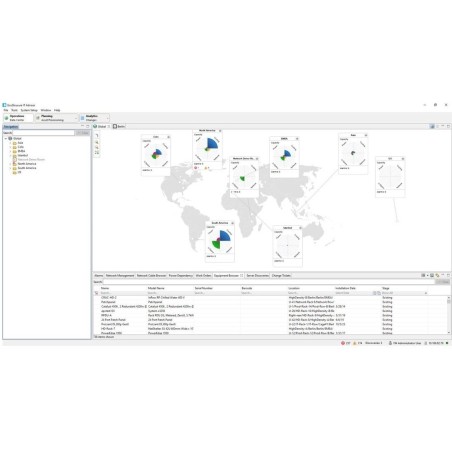Maximize the Navigation panel
The width and height of the screenshot is (452, 452).
click(x=88, y=126)
